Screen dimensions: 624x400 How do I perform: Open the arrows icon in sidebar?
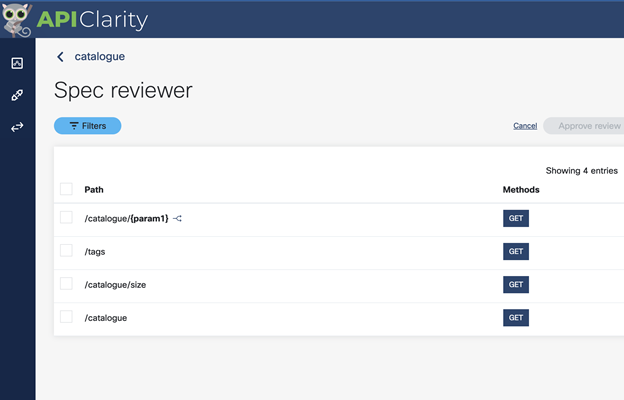(x=17, y=127)
